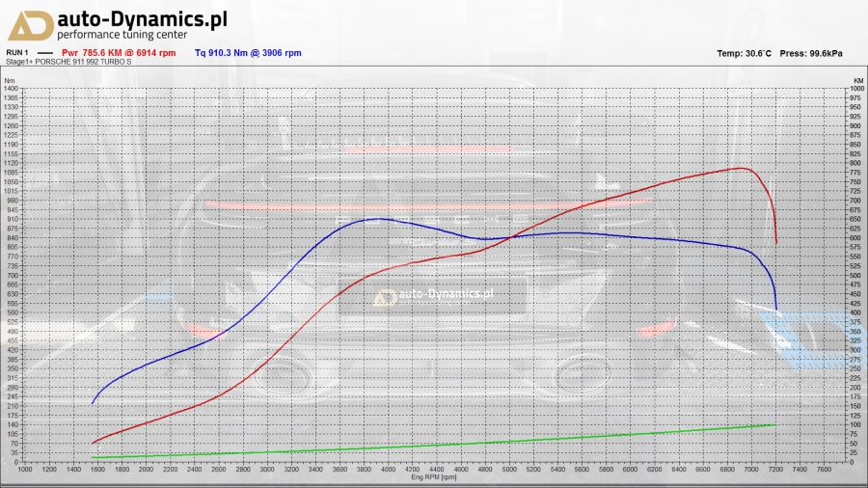Click the 1000 tick on the RPM axis
The image size is (868, 488).
point(25,470)
